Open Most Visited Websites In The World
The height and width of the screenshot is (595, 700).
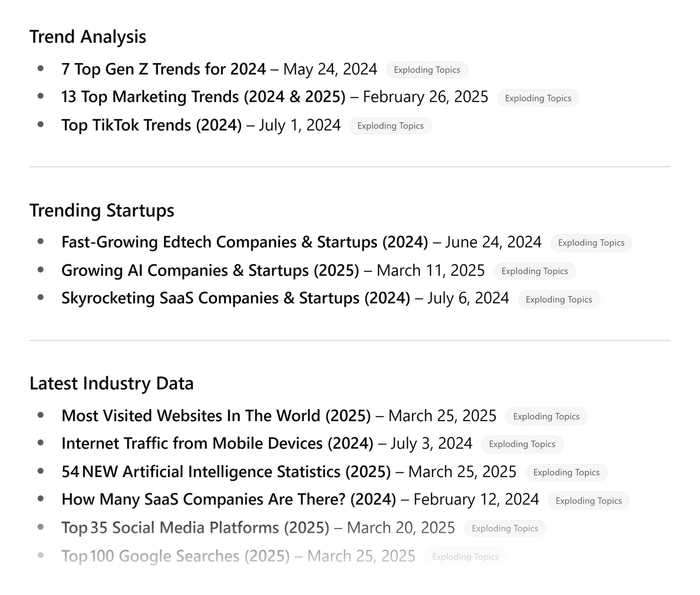216,416
